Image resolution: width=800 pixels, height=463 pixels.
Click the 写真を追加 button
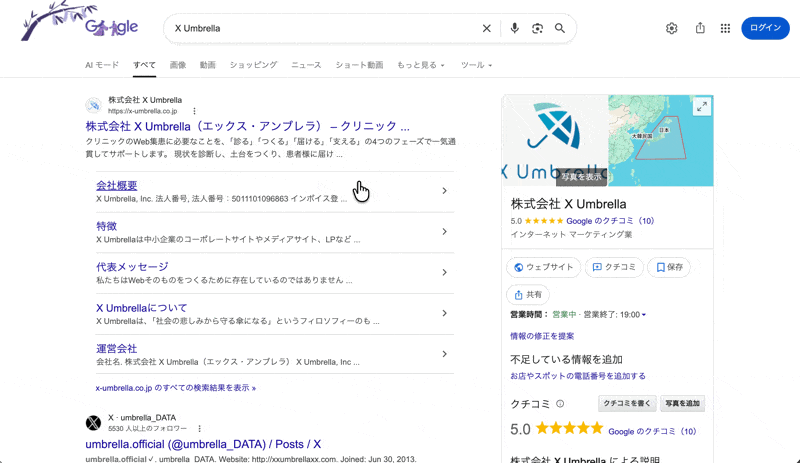click(x=682, y=403)
